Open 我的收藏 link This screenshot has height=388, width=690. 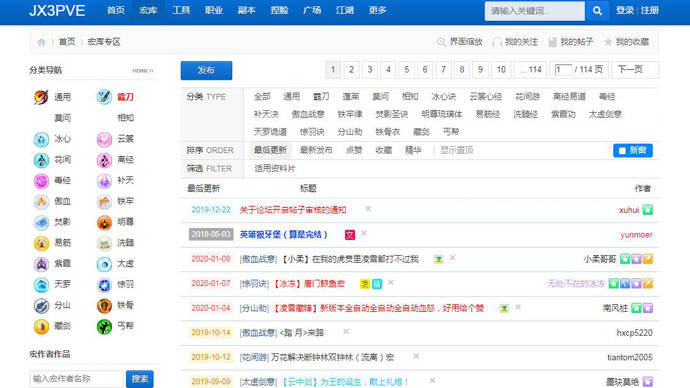(x=627, y=42)
